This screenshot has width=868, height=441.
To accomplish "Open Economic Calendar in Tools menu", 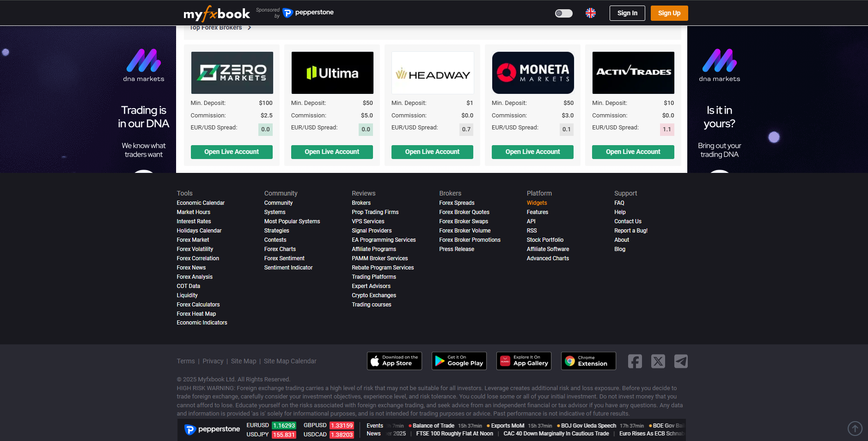I will click(201, 203).
